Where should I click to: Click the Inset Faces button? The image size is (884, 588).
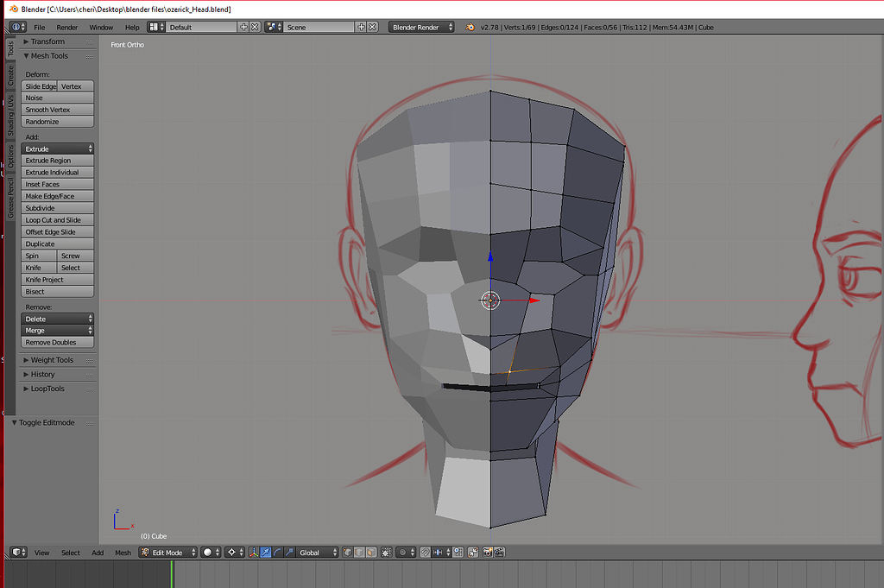click(58, 185)
